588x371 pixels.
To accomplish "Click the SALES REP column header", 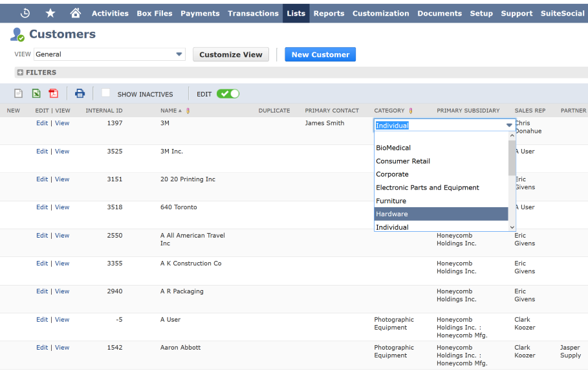I will [x=530, y=111].
